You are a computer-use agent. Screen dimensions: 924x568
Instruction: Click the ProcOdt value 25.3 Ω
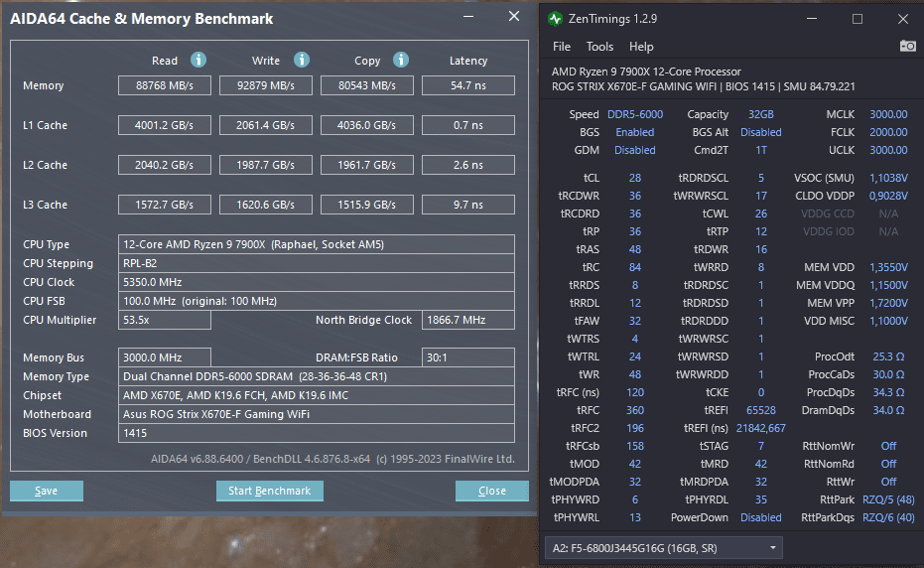point(888,356)
